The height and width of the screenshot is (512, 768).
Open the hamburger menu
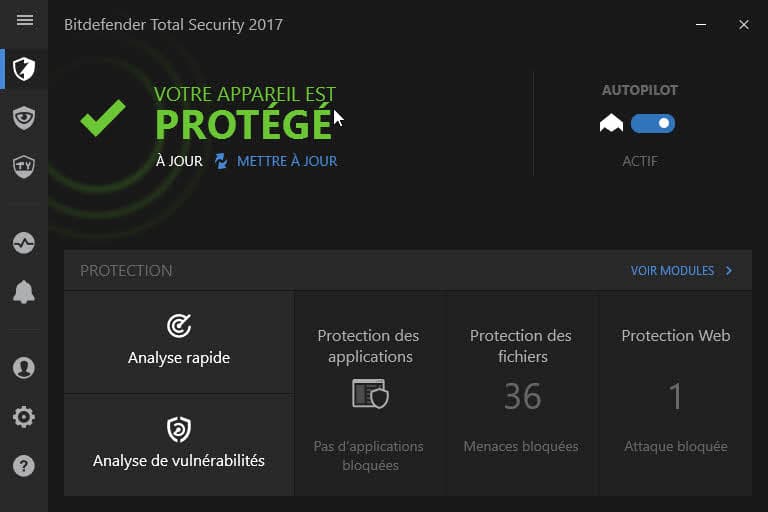(x=24, y=20)
